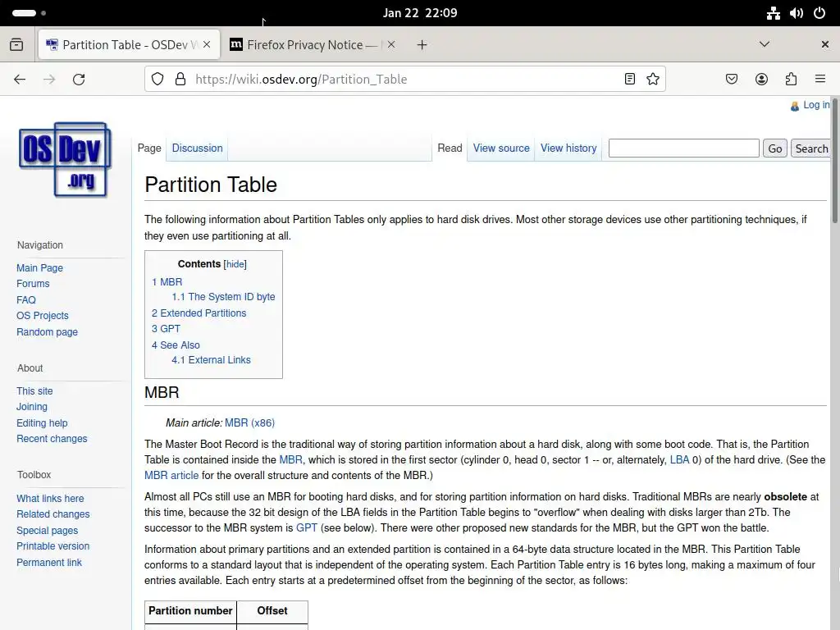Open the Firefox hamburger menu
This screenshot has height=630, width=840.
coord(820,80)
